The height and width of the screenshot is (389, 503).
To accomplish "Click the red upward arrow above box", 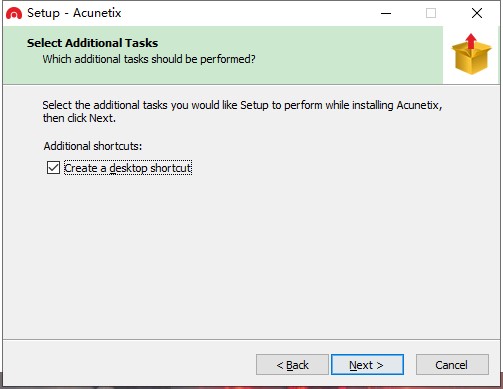I will click(x=471, y=41).
